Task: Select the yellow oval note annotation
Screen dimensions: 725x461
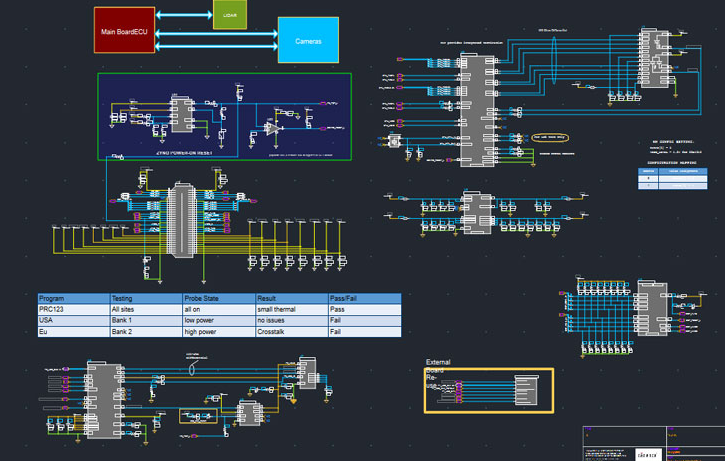Action: 550,135
